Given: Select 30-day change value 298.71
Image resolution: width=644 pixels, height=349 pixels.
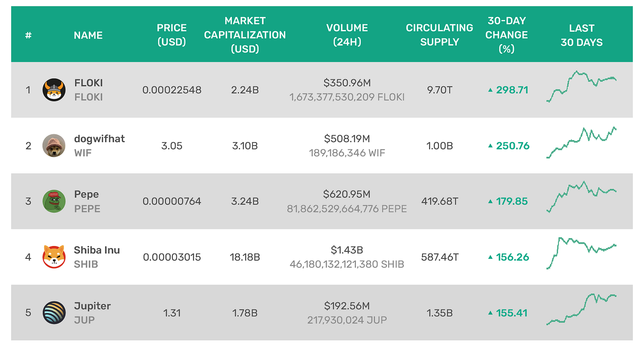Looking at the screenshot, I should coord(512,90).
